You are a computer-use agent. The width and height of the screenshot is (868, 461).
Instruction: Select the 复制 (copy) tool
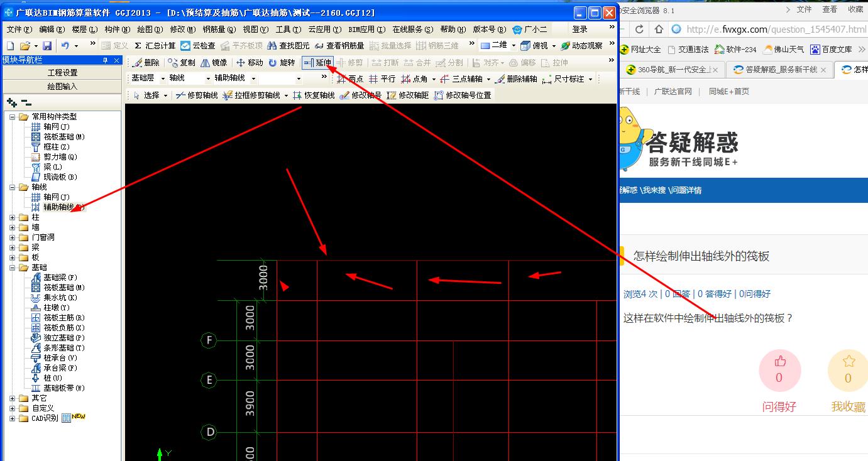point(182,62)
